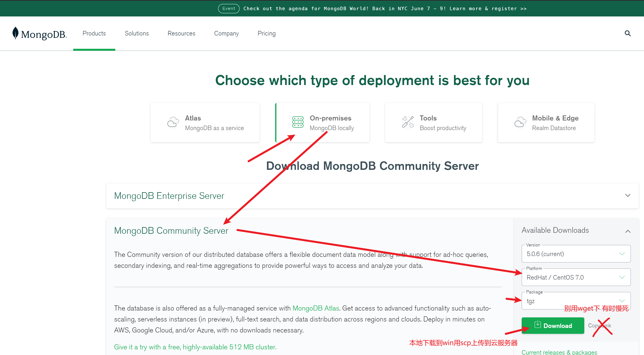Expand the MongoDB Enterprise Server section
Viewport: 644px width, 355px height.
(628, 195)
